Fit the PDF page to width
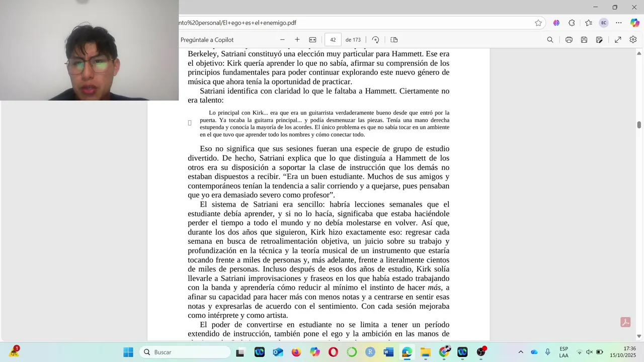The width and height of the screenshot is (644, 362). click(312, 40)
